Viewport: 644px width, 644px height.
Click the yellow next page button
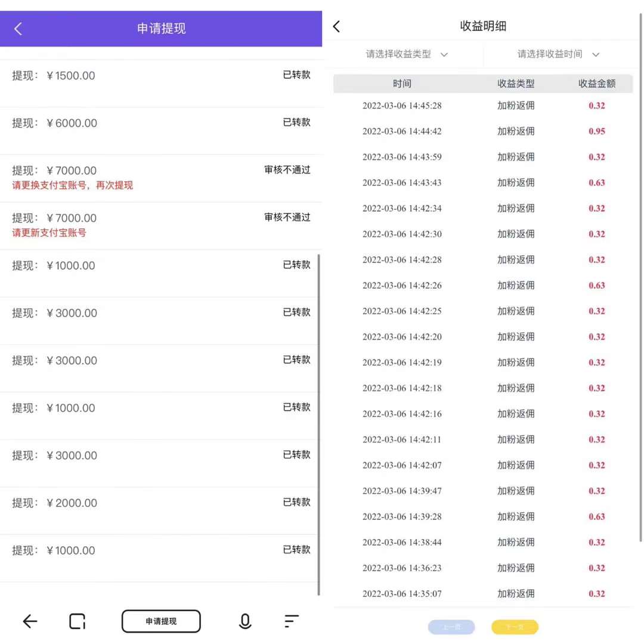515,627
